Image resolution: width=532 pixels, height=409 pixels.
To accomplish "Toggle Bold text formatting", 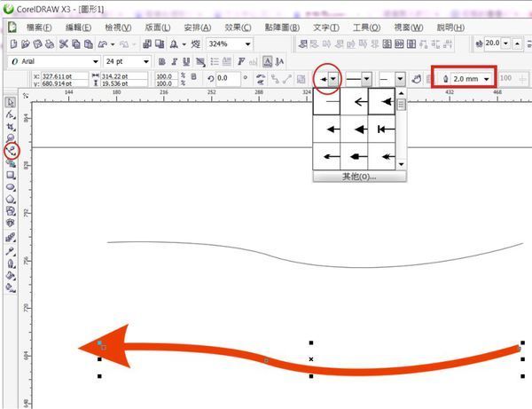I will point(162,61).
